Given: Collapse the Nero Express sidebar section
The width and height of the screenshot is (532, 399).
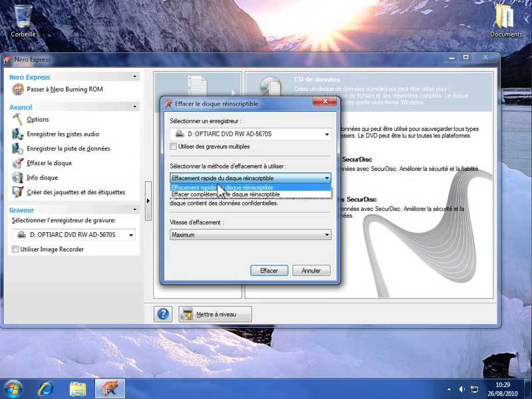Looking at the screenshot, I should (135, 77).
